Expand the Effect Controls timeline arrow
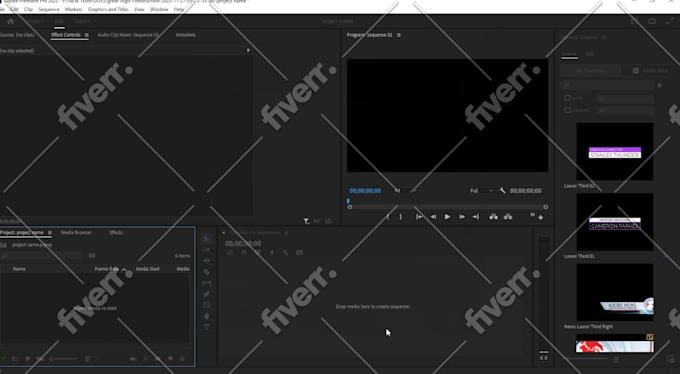The image size is (680, 374). pos(248,50)
